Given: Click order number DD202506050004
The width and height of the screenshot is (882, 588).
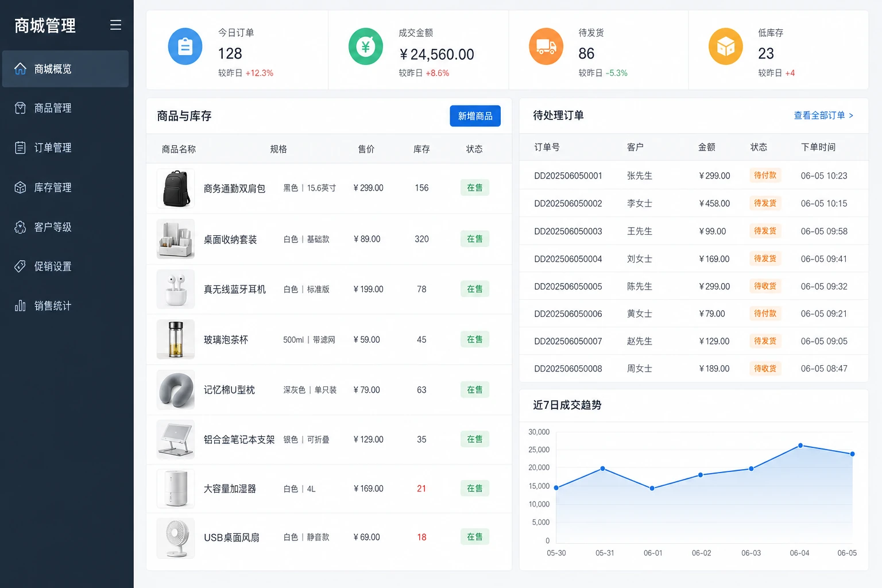Looking at the screenshot, I should tap(568, 259).
